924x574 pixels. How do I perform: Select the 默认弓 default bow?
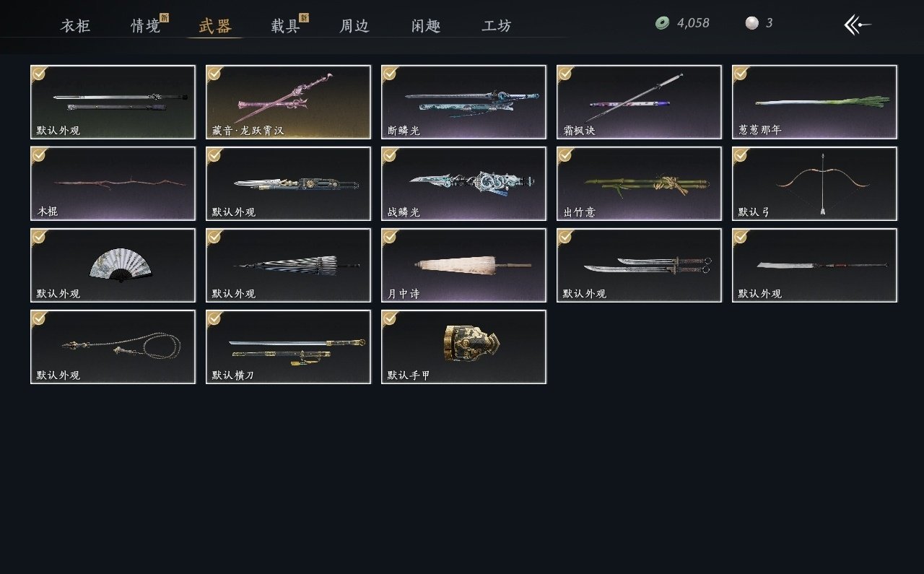(x=814, y=183)
